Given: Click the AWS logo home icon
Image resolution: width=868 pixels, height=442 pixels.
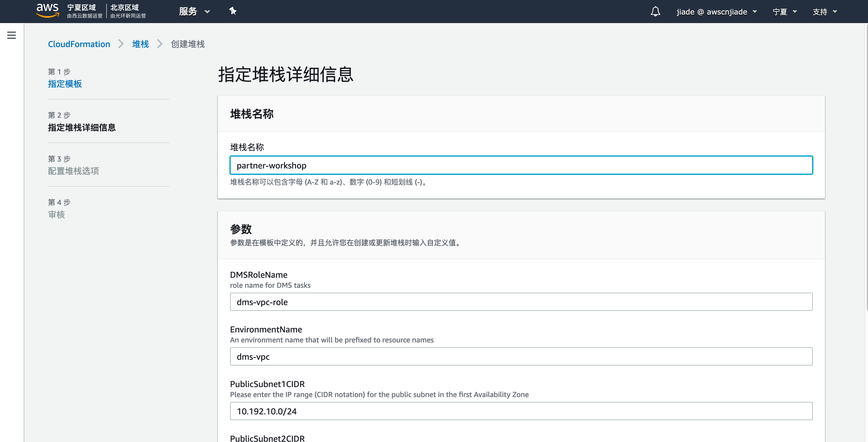Looking at the screenshot, I should click(48, 10).
